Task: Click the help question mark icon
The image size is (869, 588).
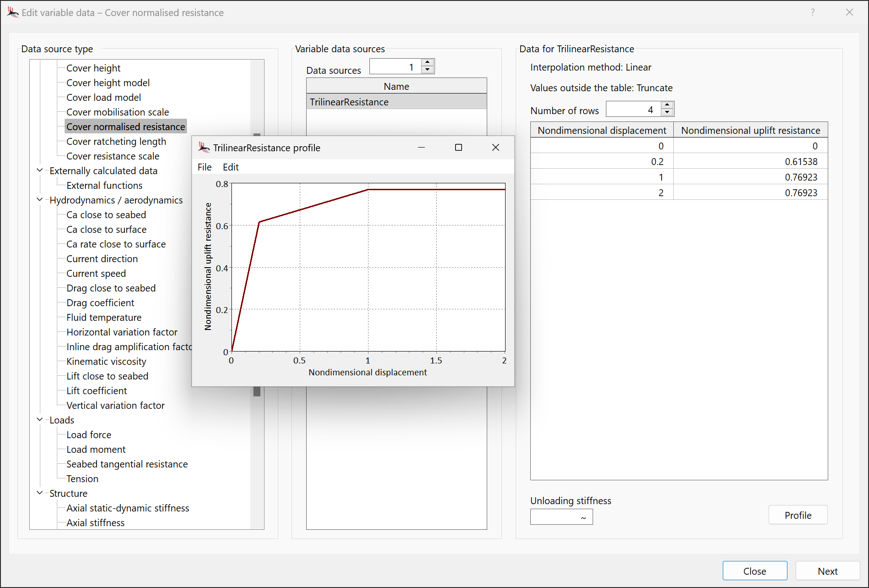Action: pos(813,12)
